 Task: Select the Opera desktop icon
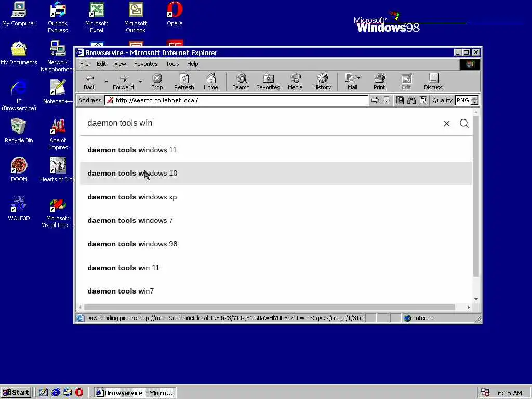pos(175,14)
